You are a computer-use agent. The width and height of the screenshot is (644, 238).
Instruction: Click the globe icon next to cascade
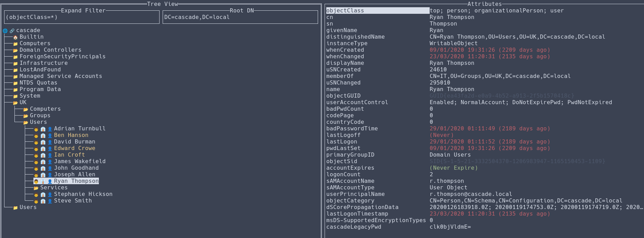pos(5,31)
